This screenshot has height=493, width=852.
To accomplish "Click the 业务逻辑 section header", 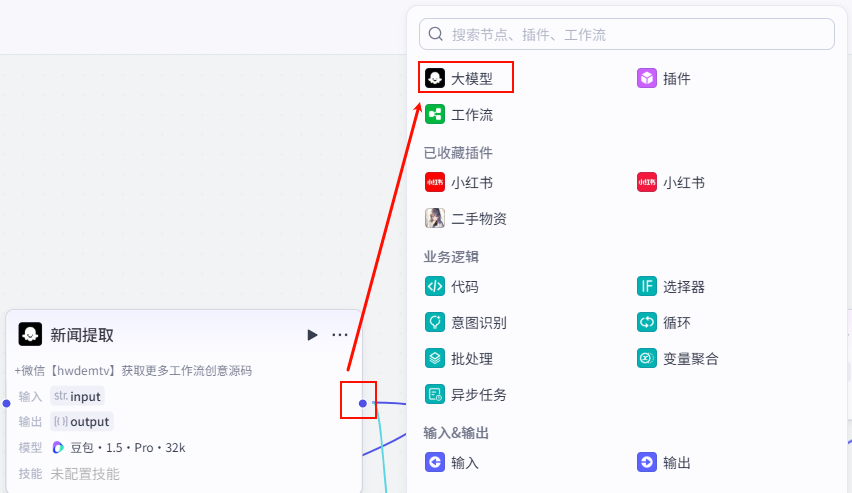I will (451, 257).
